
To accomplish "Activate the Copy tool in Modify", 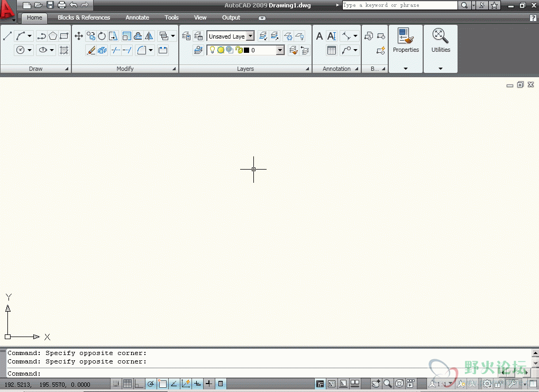I will tap(91, 36).
